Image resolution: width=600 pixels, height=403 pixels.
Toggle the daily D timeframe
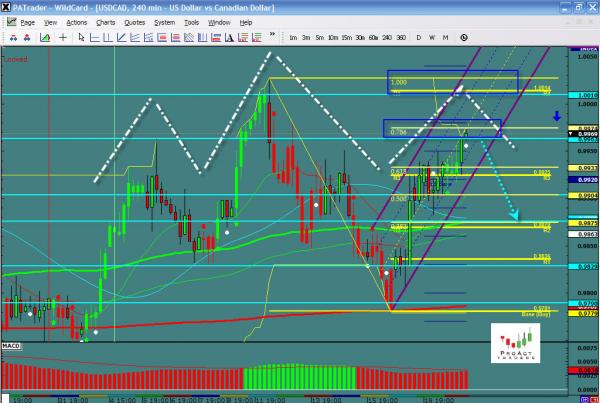[419, 37]
